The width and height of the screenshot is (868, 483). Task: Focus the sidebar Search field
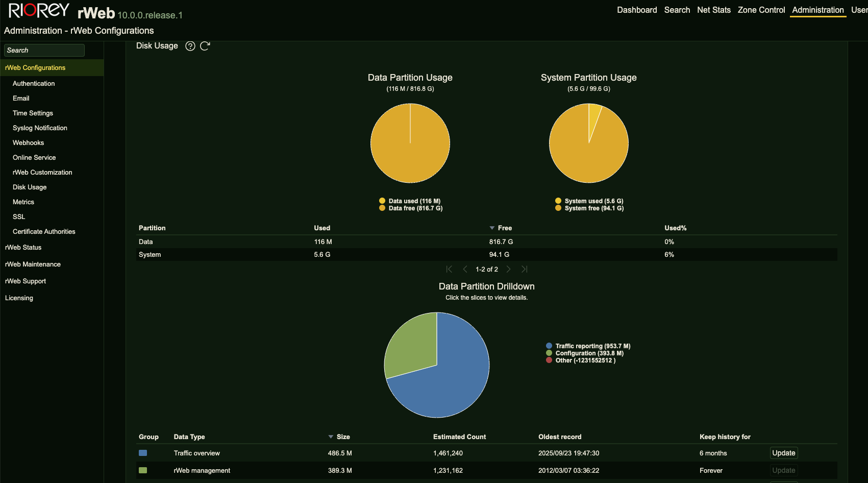pyautogui.click(x=44, y=50)
